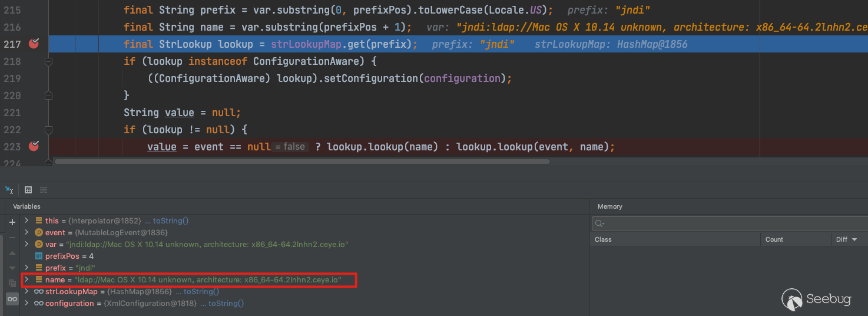Click the remove watch minus icon

12,237
